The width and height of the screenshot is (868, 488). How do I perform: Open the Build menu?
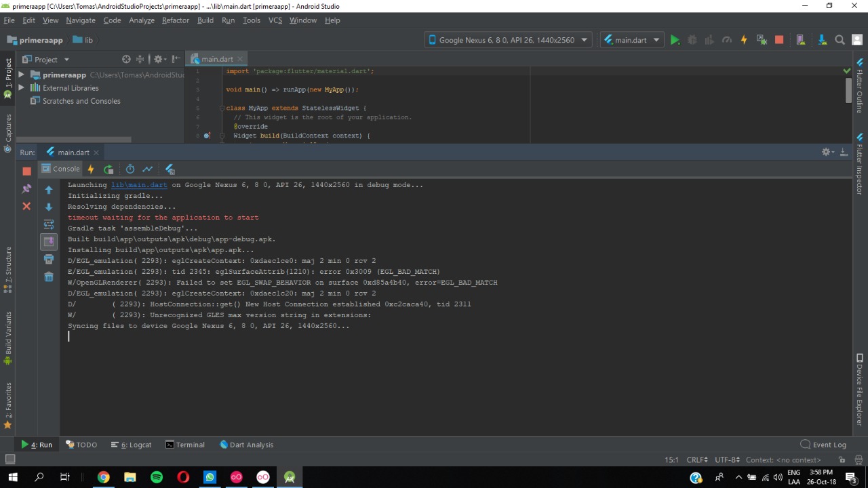point(205,20)
